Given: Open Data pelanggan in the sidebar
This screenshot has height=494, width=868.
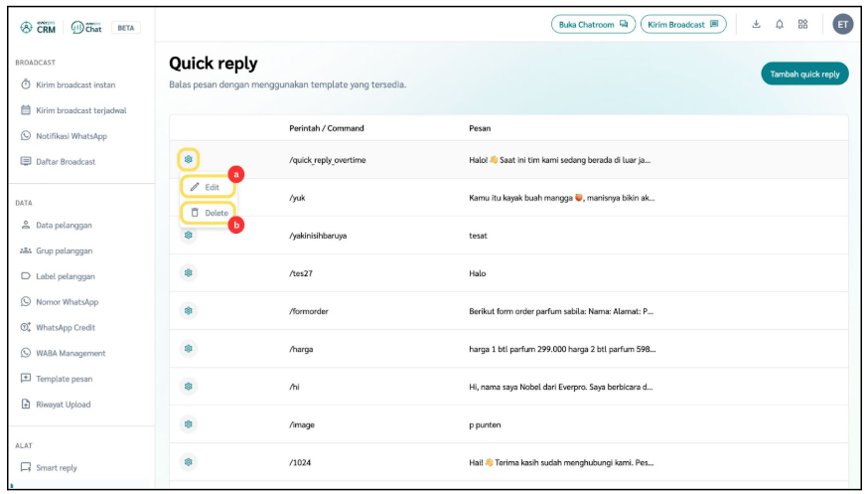Looking at the screenshot, I should click(x=64, y=226).
